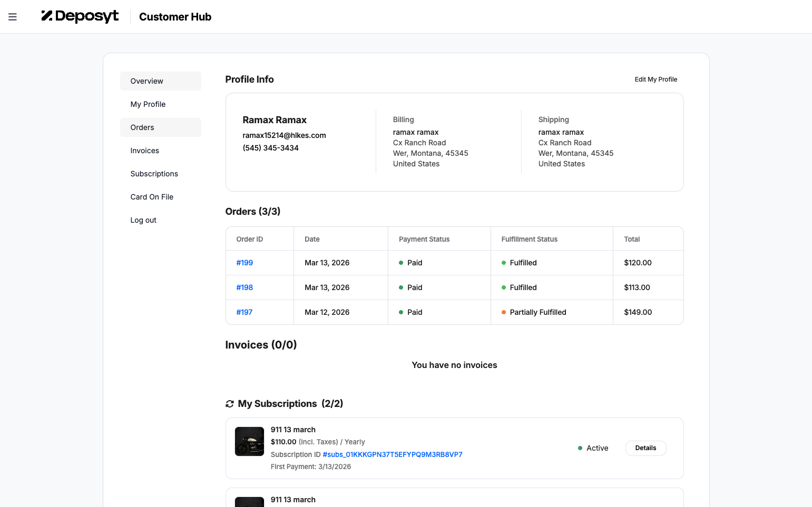Go to Orders in the sidebar
This screenshot has width=812, height=507.
click(161, 127)
